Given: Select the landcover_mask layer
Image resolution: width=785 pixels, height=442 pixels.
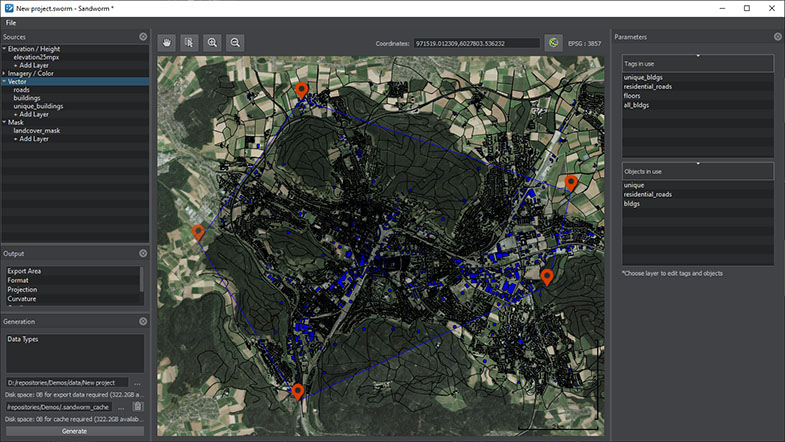Looking at the screenshot, I should (x=37, y=130).
